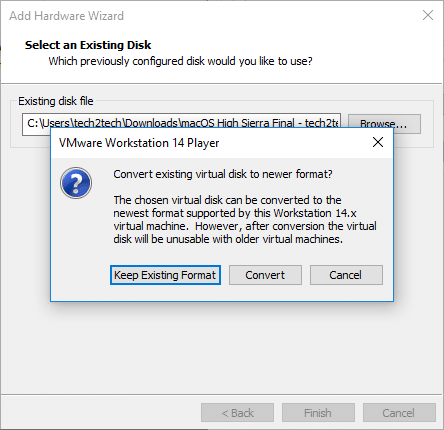Click the Finish button in the wizard
444x430 pixels.
click(318, 413)
